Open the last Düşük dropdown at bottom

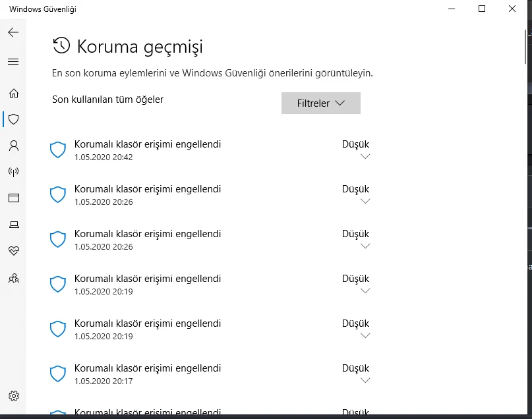pyautogui.click(x=356, y=411)
